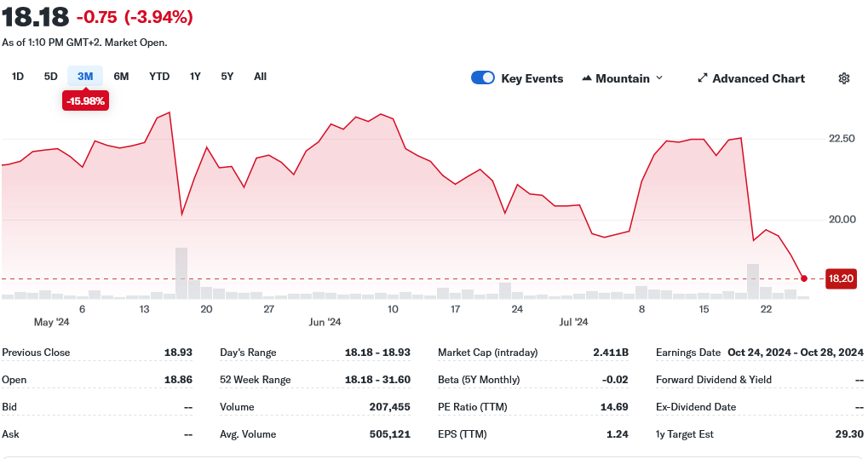Click the -15.98% performance badge
868x459 pixels.
coord(85,100)
